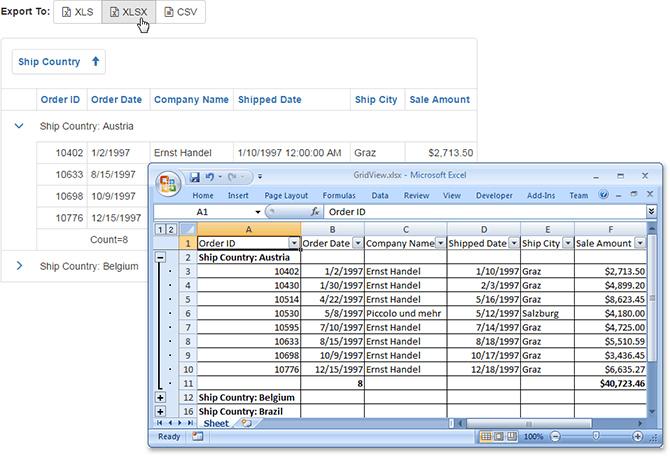Sort web grid by Order ID column

[60, 100]
